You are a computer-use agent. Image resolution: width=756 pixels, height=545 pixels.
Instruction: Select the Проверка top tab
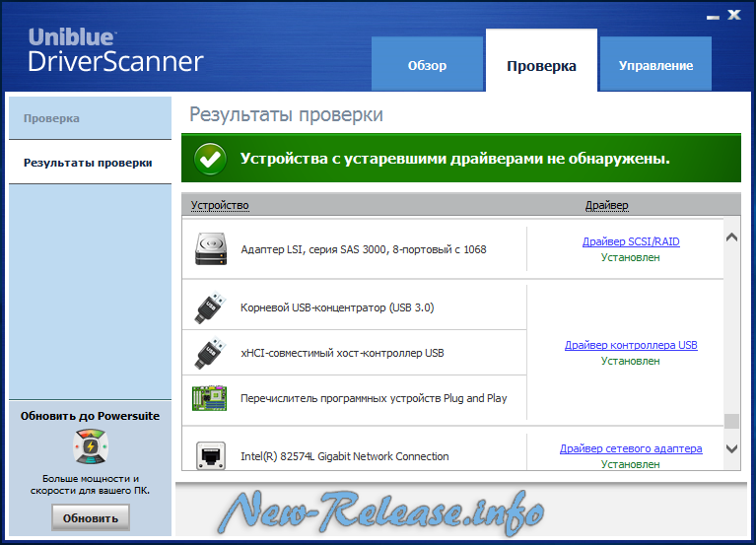(x=541, y=60)
